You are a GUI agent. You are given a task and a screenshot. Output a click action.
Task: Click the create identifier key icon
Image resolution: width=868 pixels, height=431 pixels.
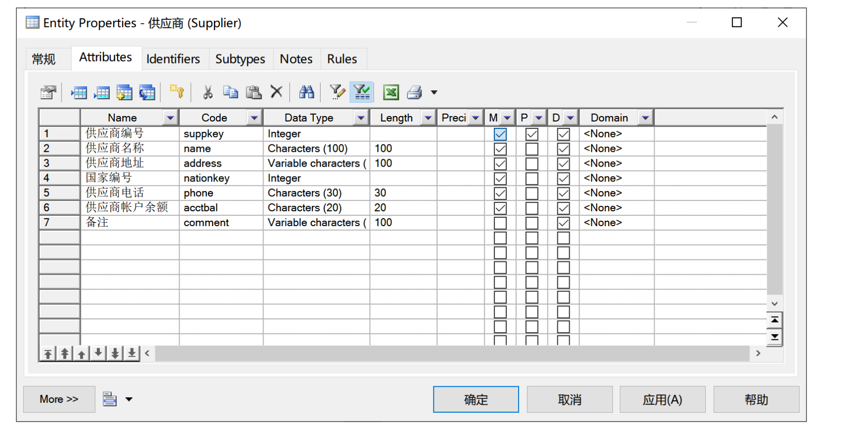177,92
